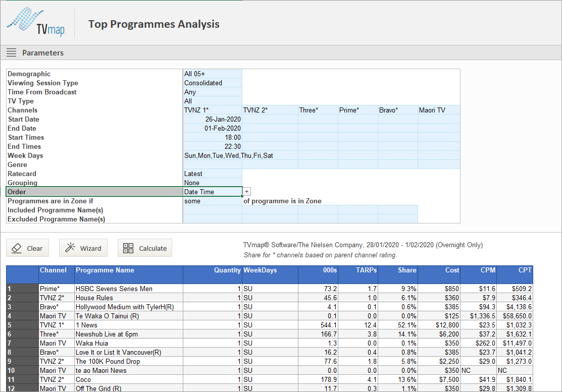Image resolution: width=562 pixels, height=392 pixels.
Task: Click the Clear button
Action: (28, 248)
